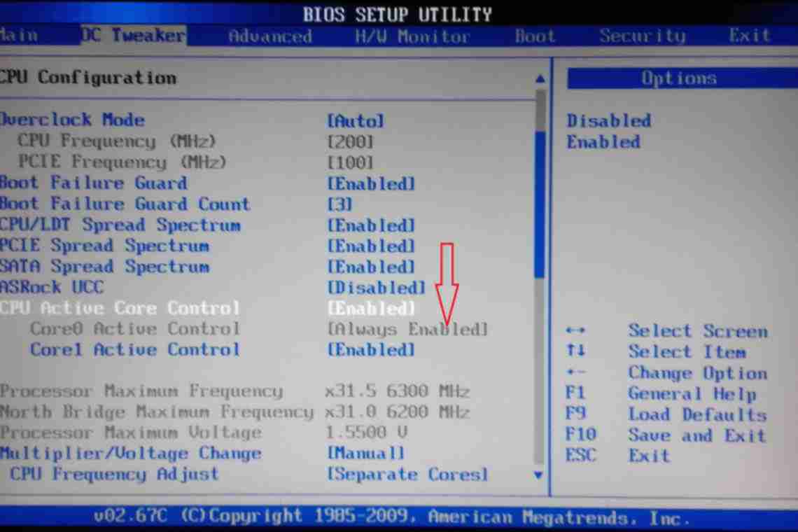Click the CPU/LDT Spread Spectrum label
The width and height of the screenshot is (798, 532).
click(x=120, y=225)
